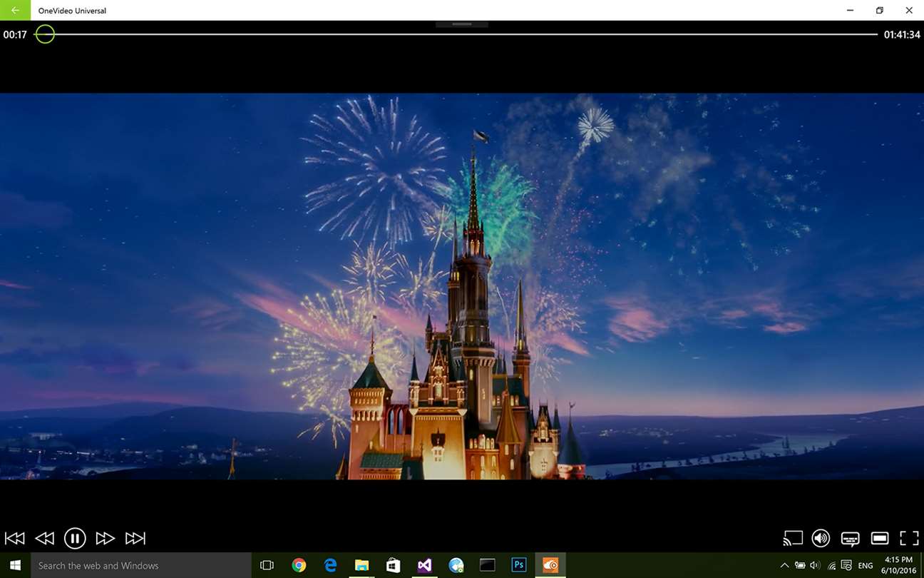
Task: Pause the video playback
Action: point(75,538)
